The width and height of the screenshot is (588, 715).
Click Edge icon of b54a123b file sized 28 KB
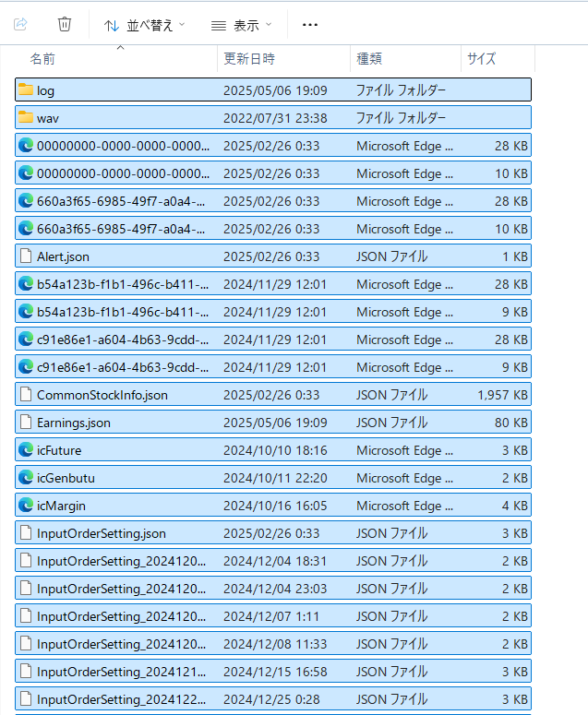[26, 284]
